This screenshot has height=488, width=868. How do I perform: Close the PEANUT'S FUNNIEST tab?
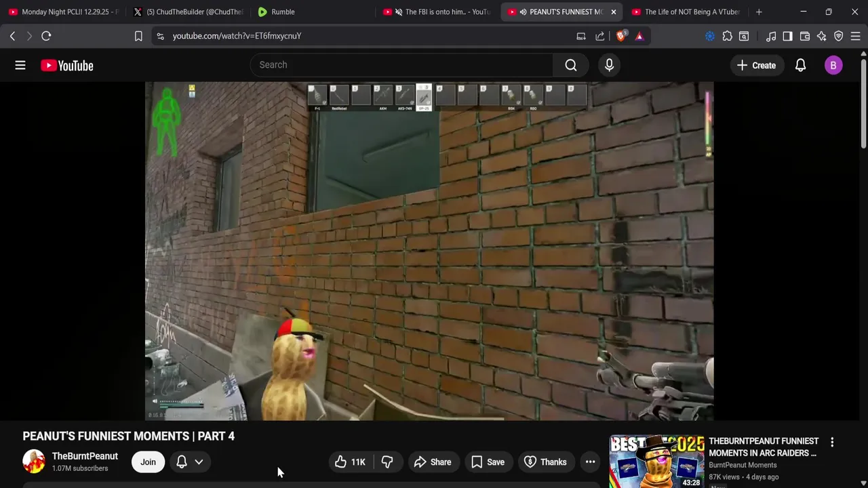pyautogui.click(x=613, y=12)
